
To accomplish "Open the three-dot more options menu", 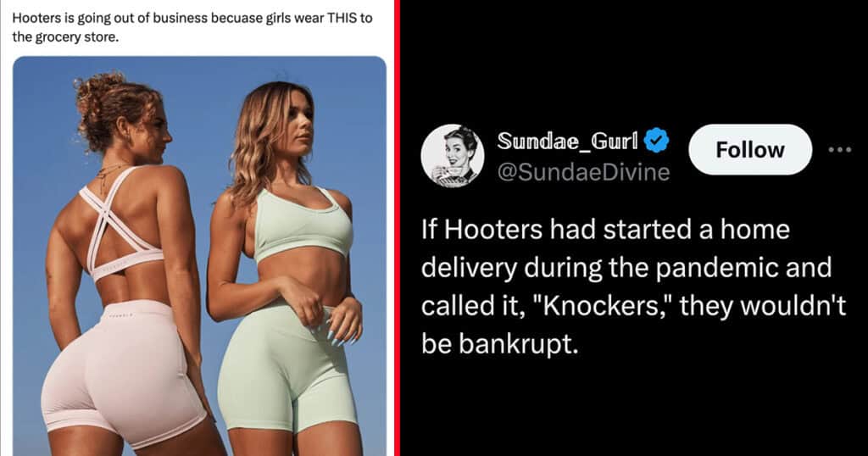I will pyautogui.click(x=840, y=149).
